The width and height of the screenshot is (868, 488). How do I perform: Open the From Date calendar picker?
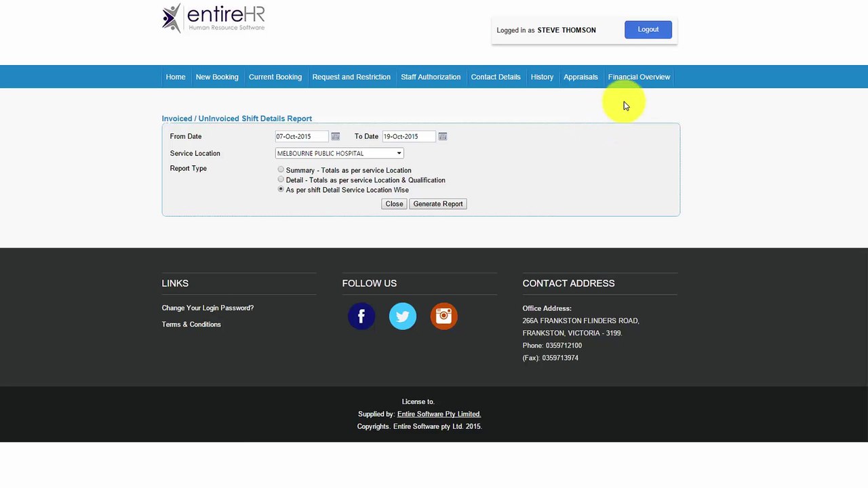pyautogui.click(x=335, y=136)
